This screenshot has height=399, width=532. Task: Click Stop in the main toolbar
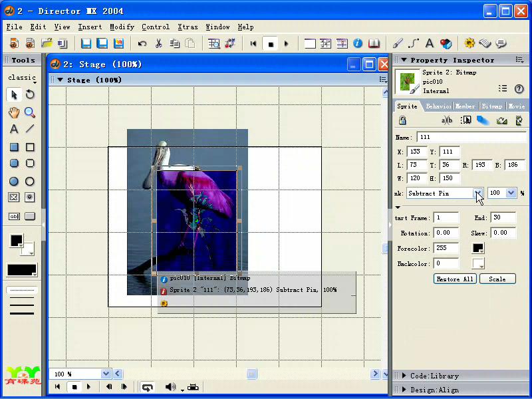[271, 44]
